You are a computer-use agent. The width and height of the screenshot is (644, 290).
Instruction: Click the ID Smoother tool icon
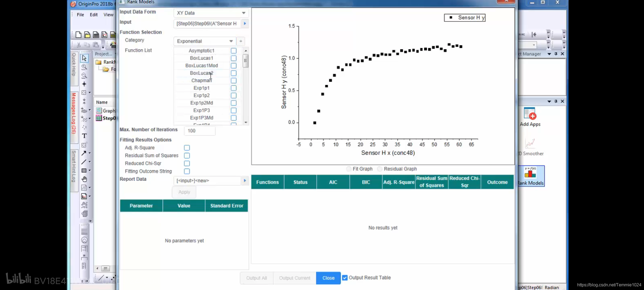[x=530, y=143]
